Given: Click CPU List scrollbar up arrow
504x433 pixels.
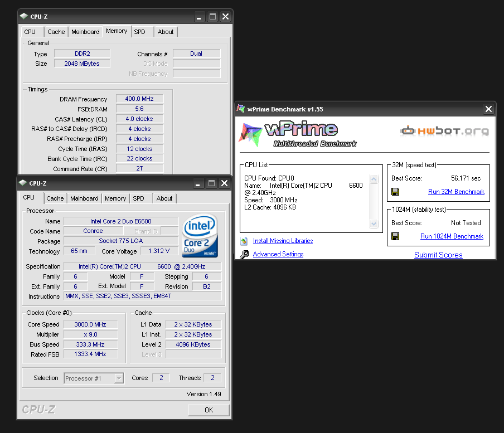Looking at the screenshot, I should (x=374, y=179).
